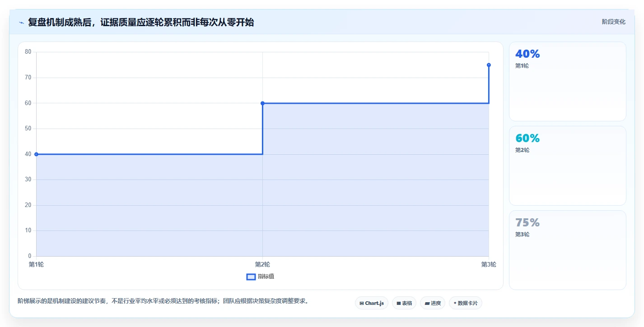Click the table icon in 表格 chip
This screenshot has width=644, height=327.
point(399,304)
